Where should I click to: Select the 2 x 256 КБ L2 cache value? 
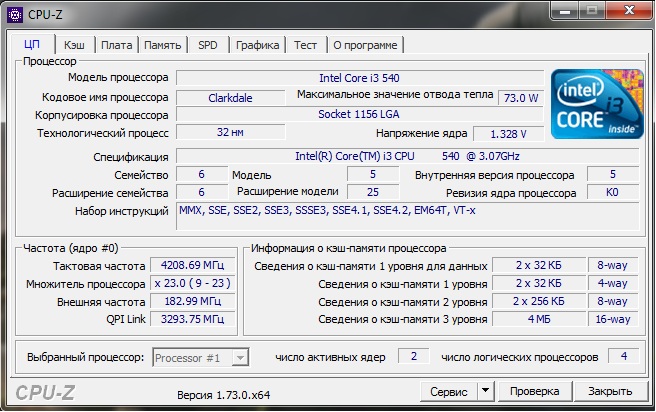click(539, 301)
